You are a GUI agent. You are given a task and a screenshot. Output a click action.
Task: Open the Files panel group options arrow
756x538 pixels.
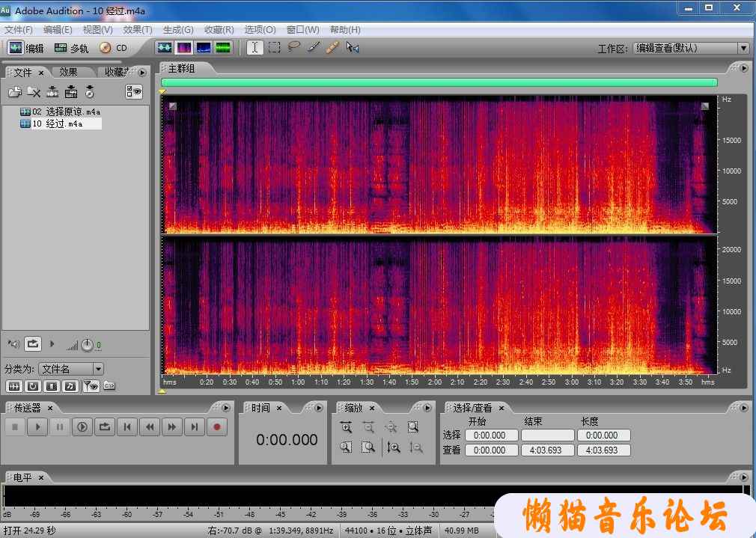(x=142, y=73)
